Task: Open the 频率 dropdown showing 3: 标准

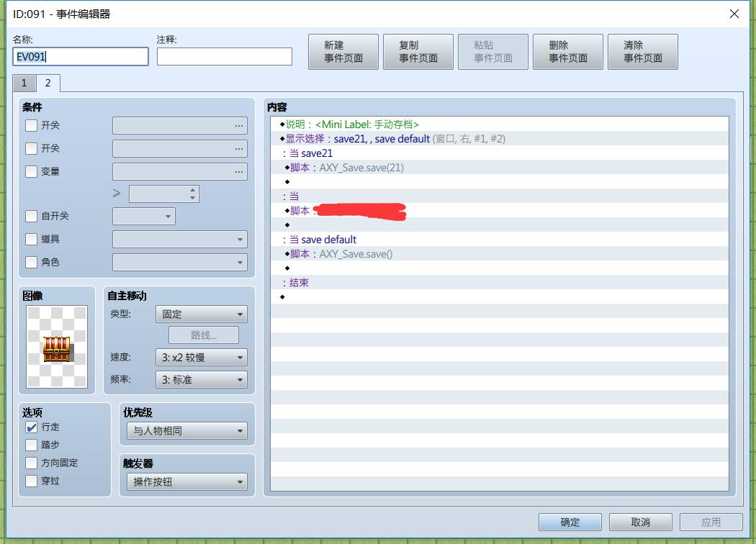Action: tap(202, 380)
